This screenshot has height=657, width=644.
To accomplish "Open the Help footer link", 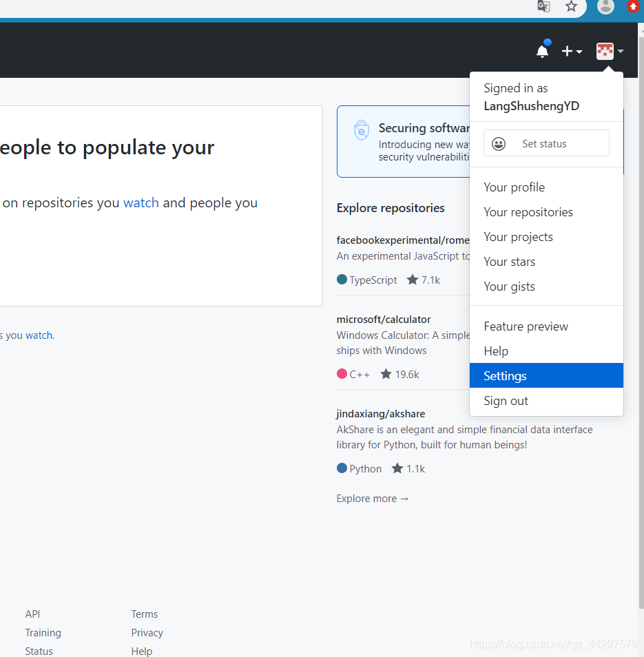I will (x=142, y=651).
